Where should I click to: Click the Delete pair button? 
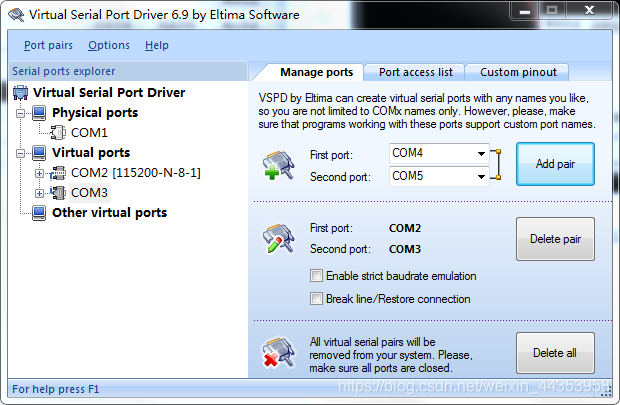coord(555,239)
